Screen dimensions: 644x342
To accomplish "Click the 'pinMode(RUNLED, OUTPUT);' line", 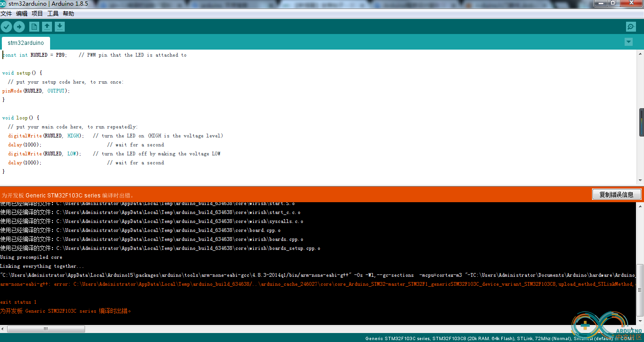I will (x=36, y=91).
